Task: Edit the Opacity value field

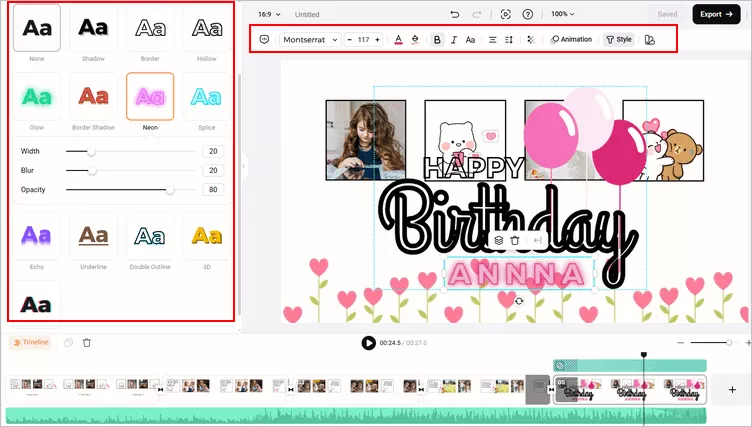Action: pos(213,190)
